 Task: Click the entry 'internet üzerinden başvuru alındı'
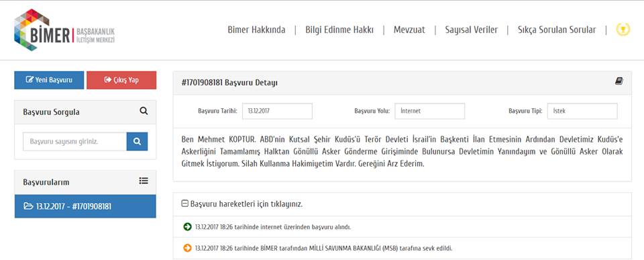point(273,227)
